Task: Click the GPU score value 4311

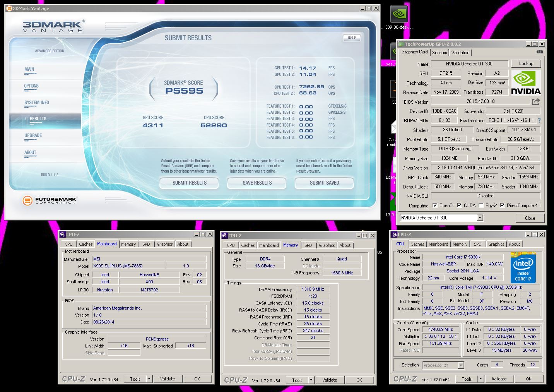Action: click(x=153, y=125)
